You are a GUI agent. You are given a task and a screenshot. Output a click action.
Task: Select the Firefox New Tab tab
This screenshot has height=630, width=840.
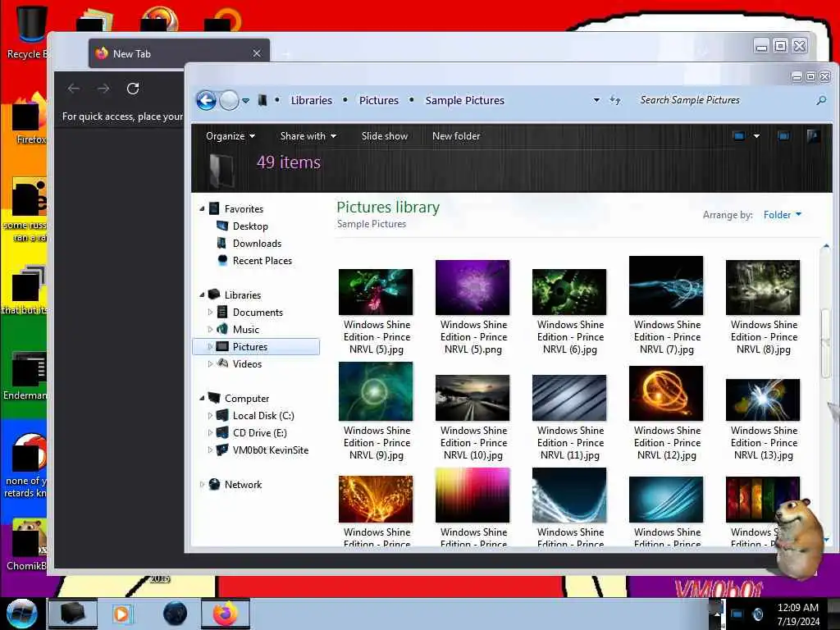pyautogui.click(x=179, y=53)
